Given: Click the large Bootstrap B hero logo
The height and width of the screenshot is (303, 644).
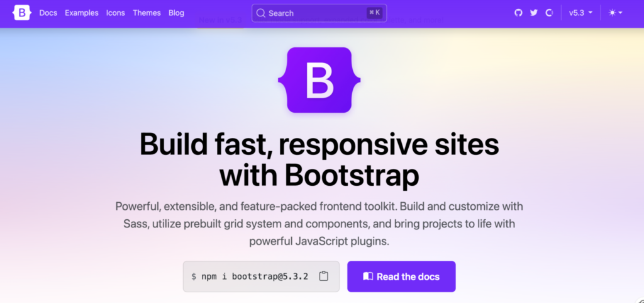Looking at the screenshot, I should 319,80.
